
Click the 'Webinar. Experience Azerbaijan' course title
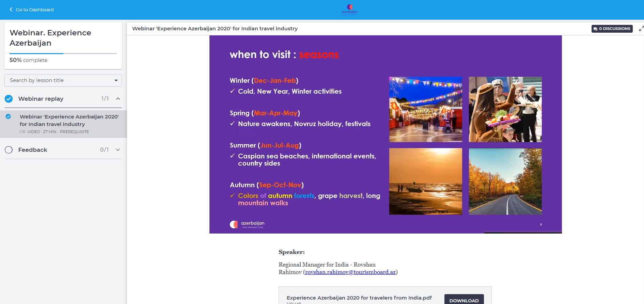click(50, 38)
